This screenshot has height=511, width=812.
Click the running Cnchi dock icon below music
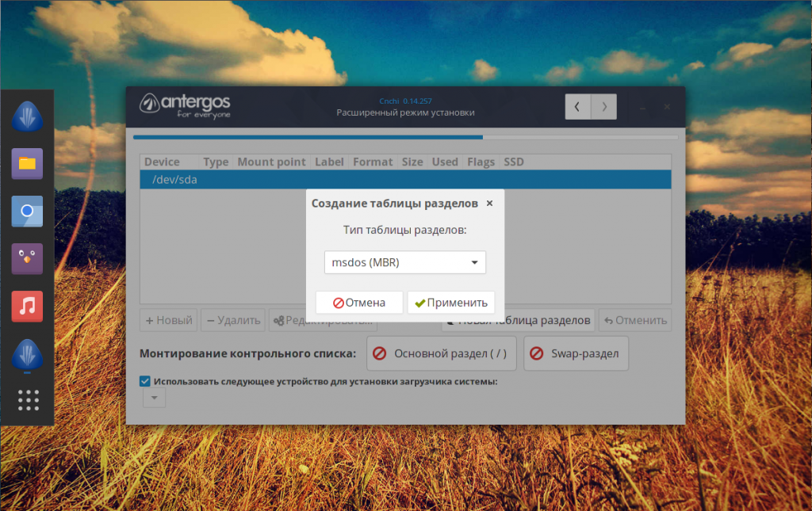(x=28, y=355)
